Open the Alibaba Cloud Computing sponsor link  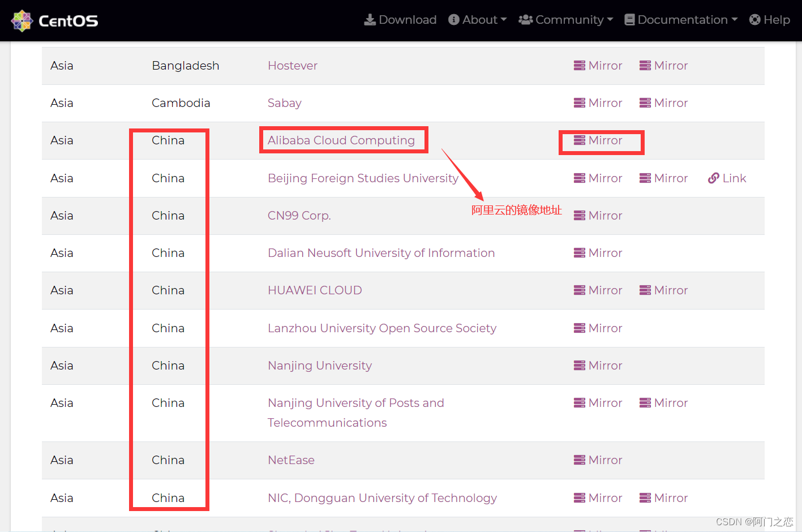click(x=341, y=140)
